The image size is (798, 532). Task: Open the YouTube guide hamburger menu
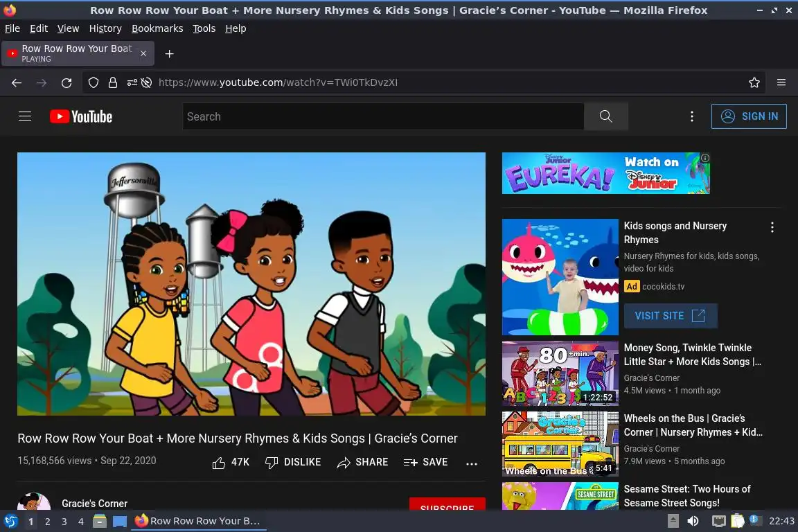coord(24,116)
